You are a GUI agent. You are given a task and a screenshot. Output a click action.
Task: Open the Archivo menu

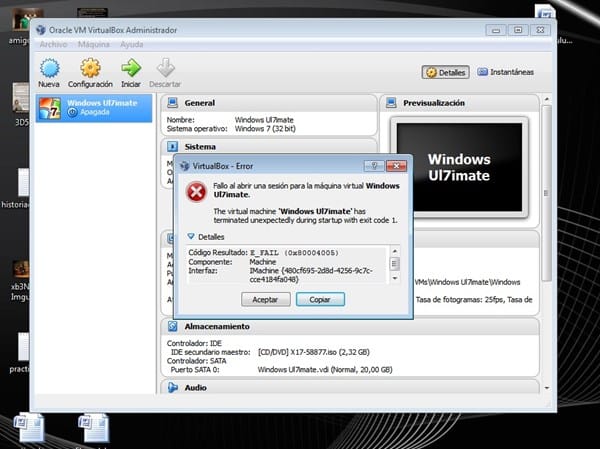(54, 44)
